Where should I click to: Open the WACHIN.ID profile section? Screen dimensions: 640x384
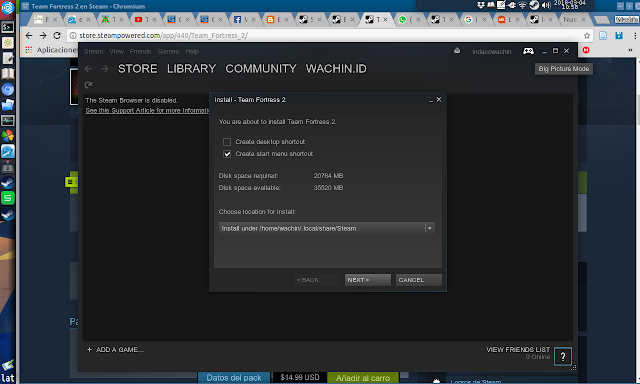[x=336, y=69]
